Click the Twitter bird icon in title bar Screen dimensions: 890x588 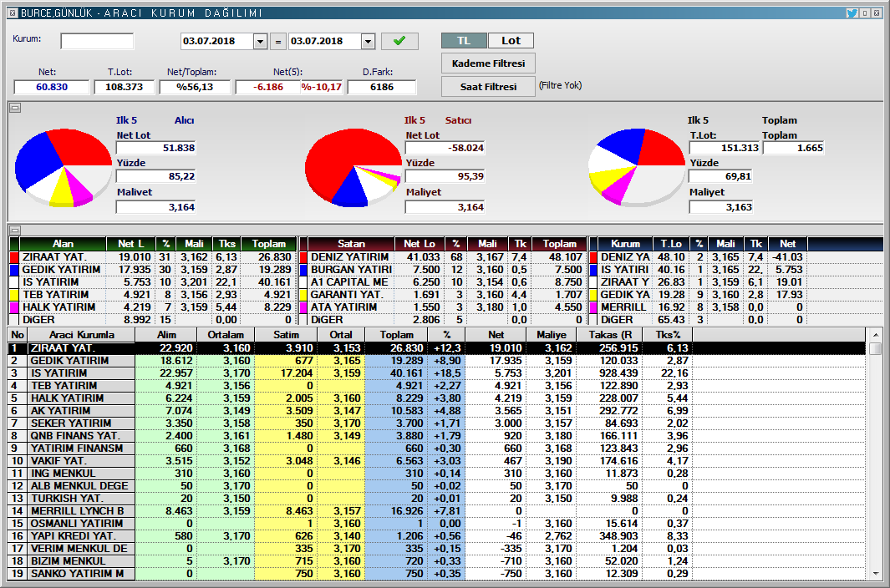[x=852, y=13]
